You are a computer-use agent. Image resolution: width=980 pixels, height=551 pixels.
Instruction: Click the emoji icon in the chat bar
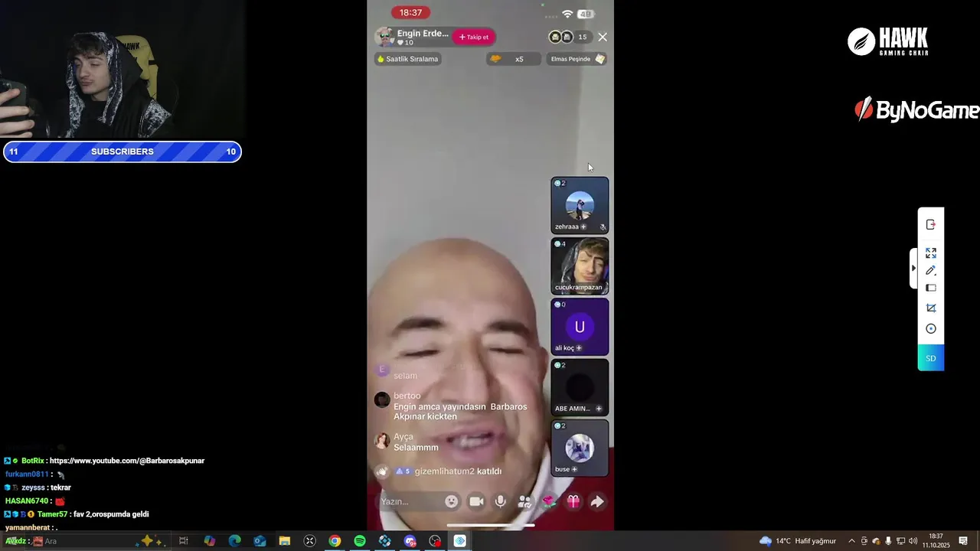click(452, 501)
